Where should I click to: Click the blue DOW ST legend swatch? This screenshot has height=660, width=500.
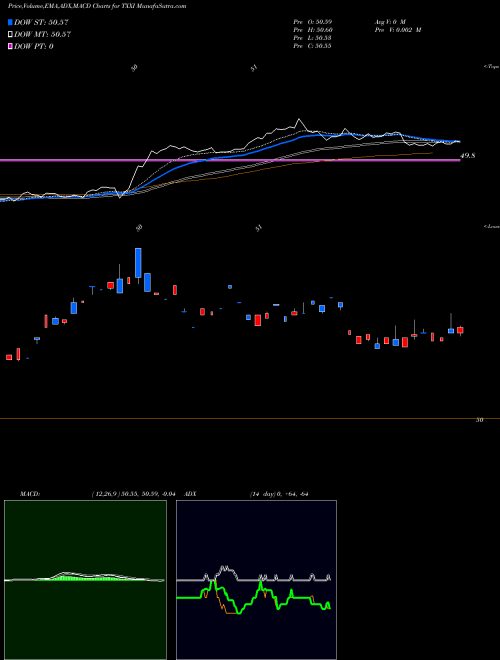pyautogui.click(x=11, y=22)
